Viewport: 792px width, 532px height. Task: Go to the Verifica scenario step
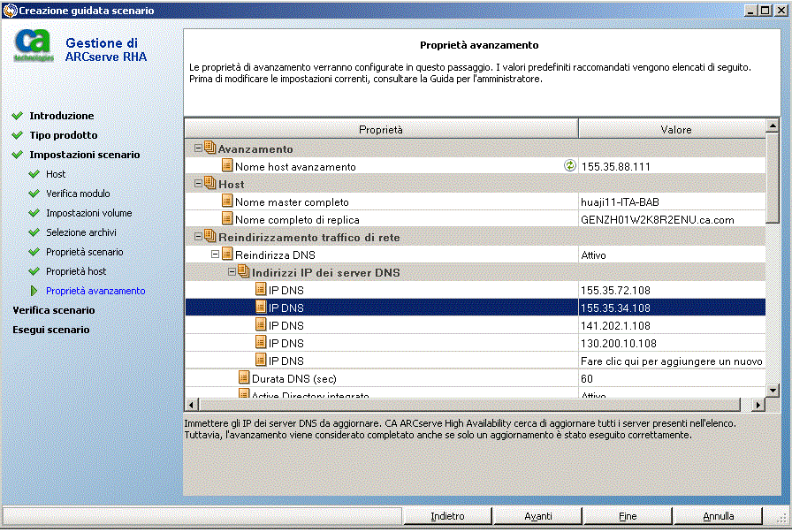tap(54, 310)
